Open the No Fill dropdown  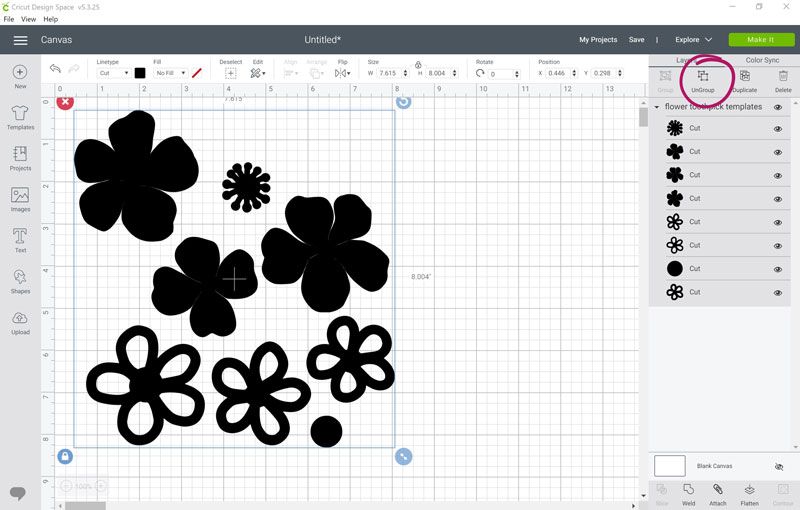click(170, 73)
